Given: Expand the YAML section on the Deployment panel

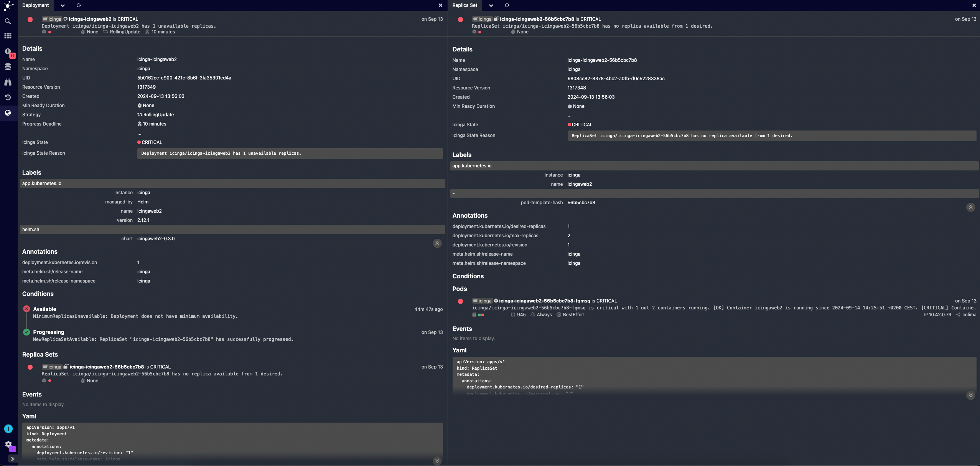Looking at the screenshot, I should [437, 460].
